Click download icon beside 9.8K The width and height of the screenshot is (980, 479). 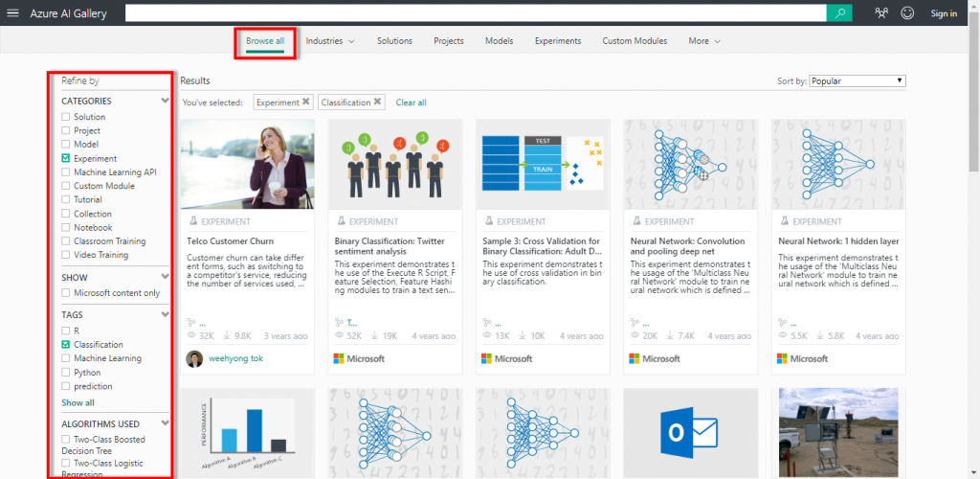click(x=228, y=336)
